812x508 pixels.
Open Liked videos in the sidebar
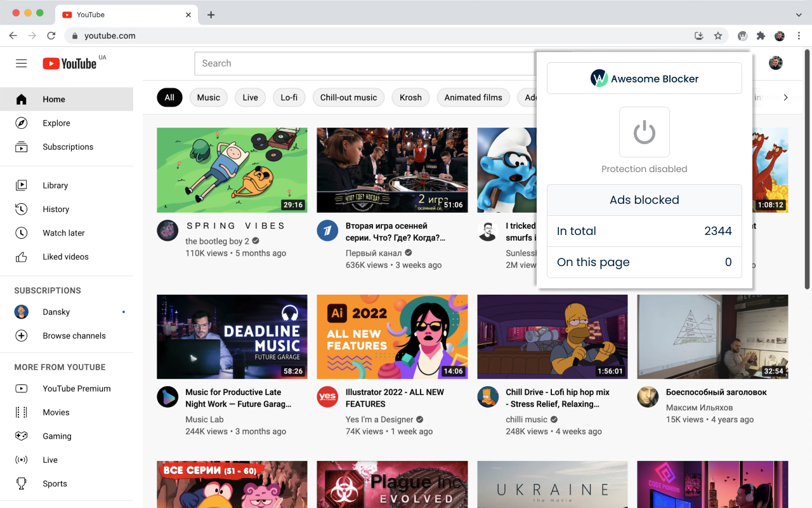pos(67,257)
